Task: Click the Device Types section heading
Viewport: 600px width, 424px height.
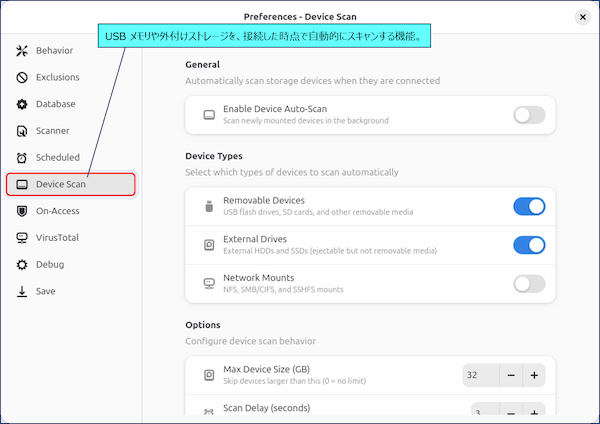Action: coord(214,156)
